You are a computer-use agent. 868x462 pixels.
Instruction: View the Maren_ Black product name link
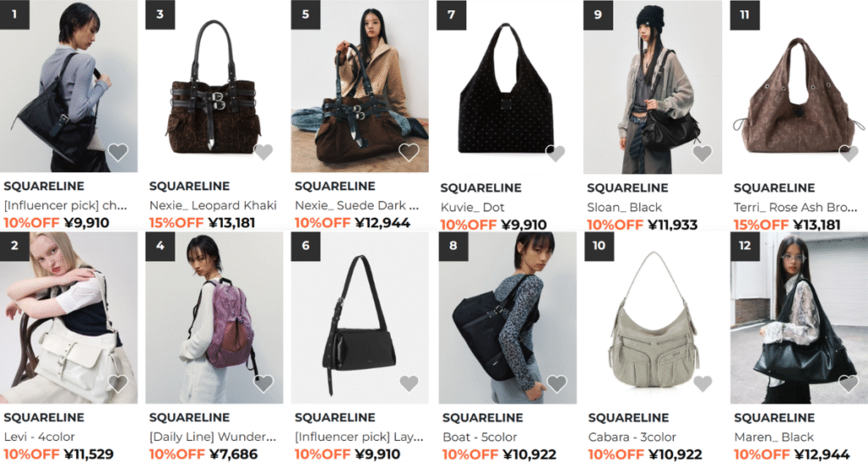click(774, 437)
